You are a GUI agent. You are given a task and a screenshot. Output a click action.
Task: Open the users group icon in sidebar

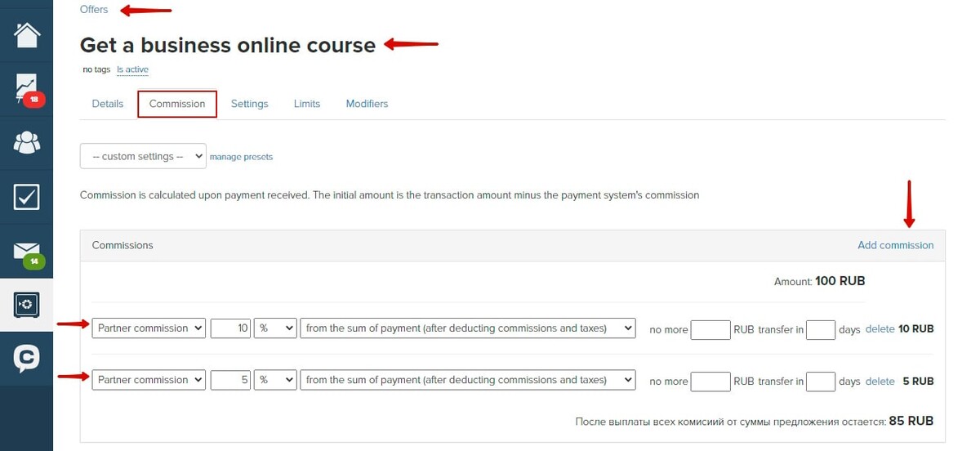coord(26,142)
